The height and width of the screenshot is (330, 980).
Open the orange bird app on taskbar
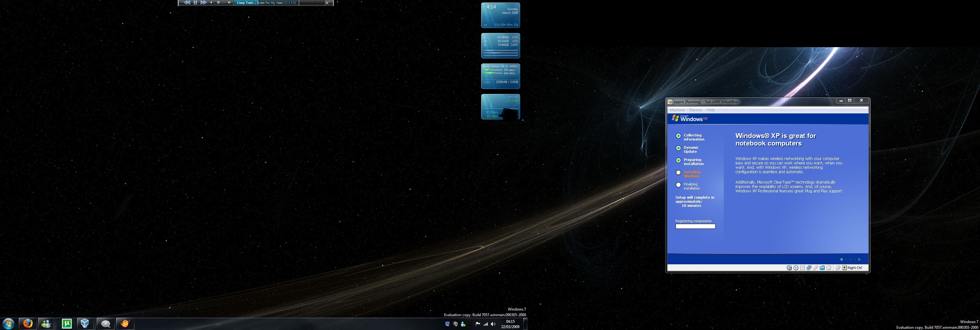125,323
